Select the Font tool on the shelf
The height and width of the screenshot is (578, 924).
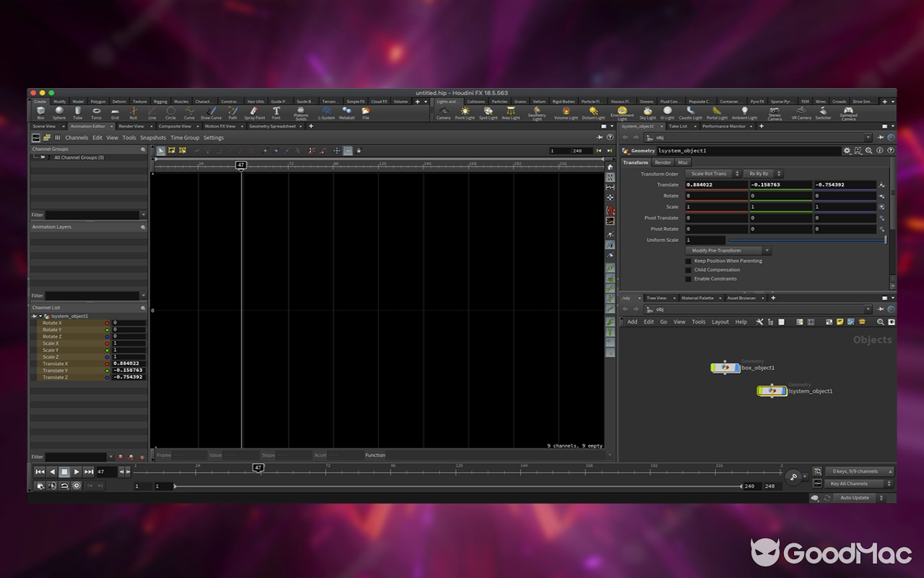point(276,112)
